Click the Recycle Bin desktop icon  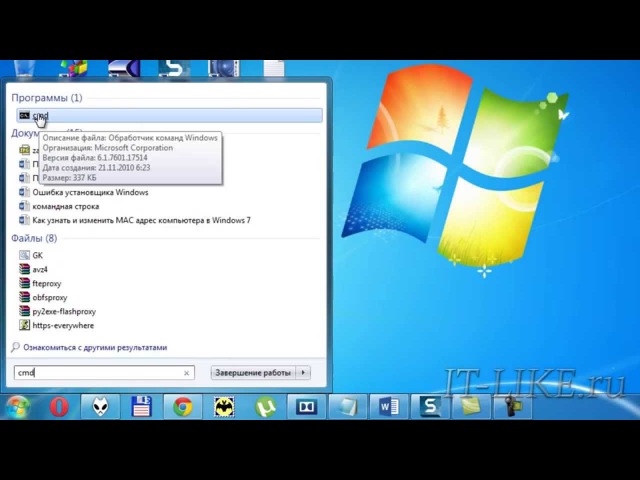(24, 69)
